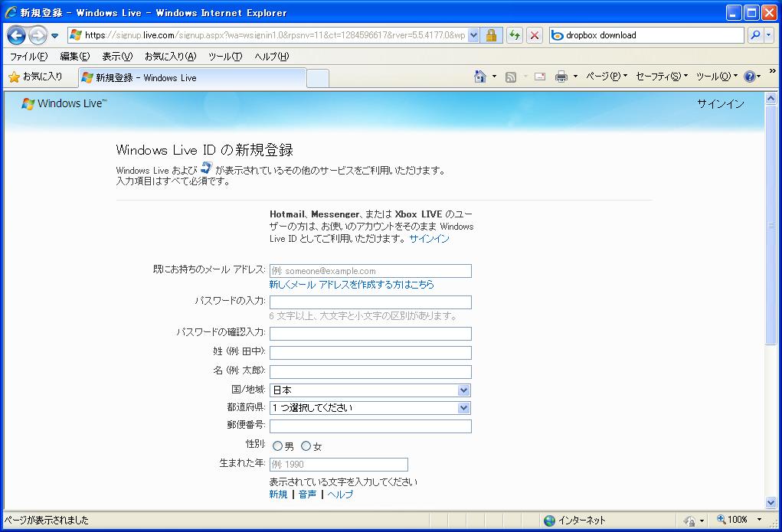Screen dimensions: 782x532
Task: Open the セーフティ(S) command bar menu
Action: click(x=662, y=77)
